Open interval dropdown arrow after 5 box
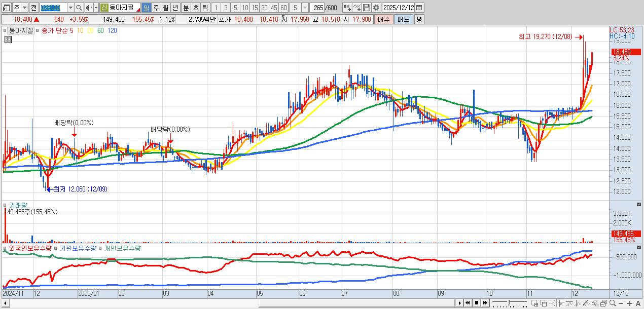 [304, 8]
